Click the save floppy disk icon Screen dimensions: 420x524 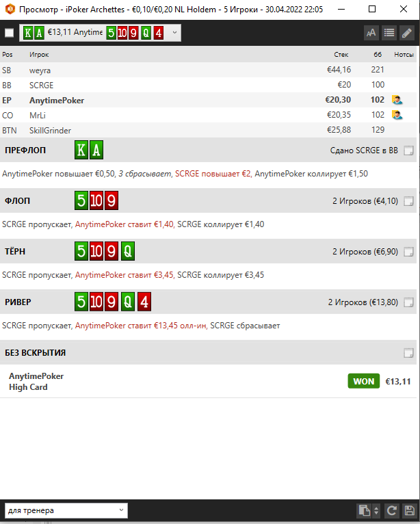coord(409,510)
